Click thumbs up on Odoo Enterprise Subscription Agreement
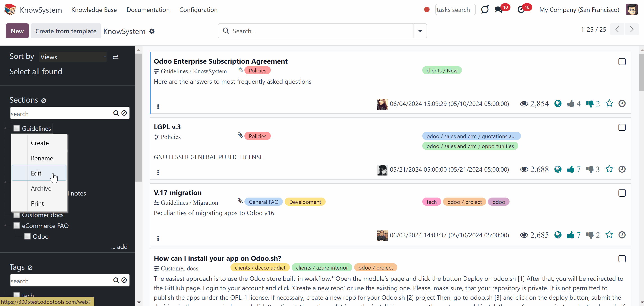Image resolution: width=644 pixels, height=306 pixels. (x=570, y=103)
